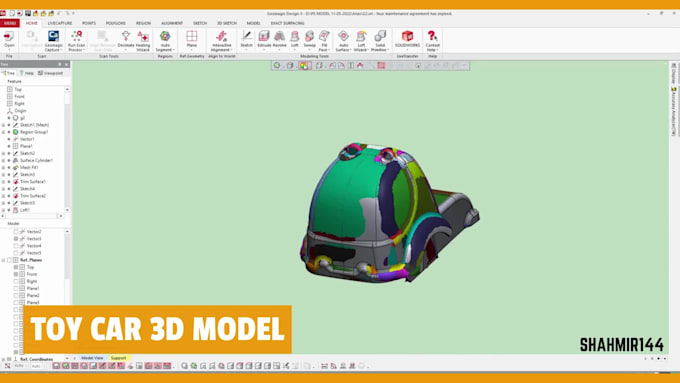Toggle Vector2 checkbox in Model tree

16,232
